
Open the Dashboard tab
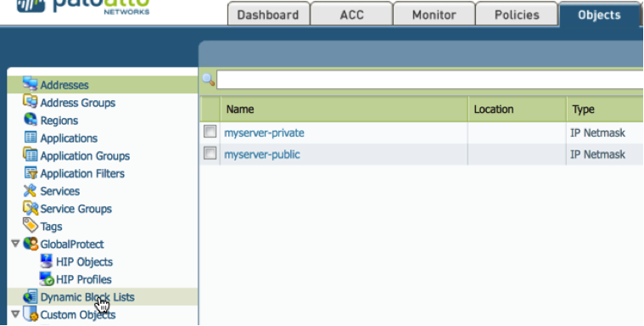click(268, 14)
